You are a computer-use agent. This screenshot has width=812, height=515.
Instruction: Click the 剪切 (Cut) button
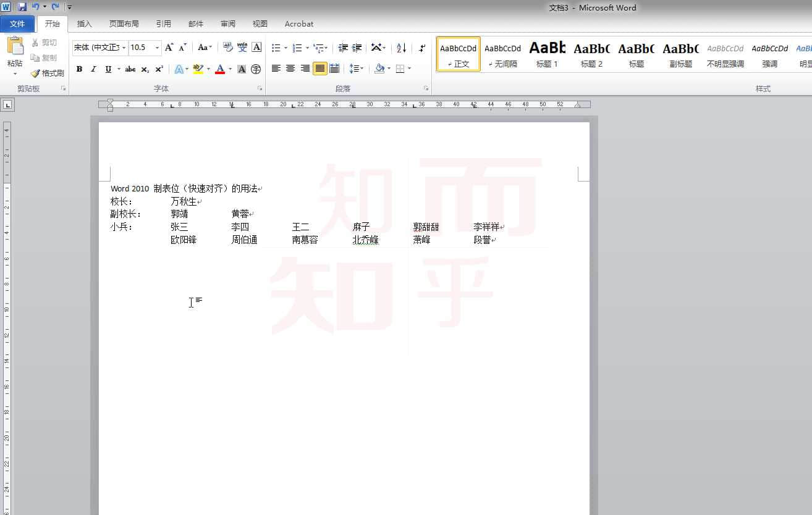43,43
